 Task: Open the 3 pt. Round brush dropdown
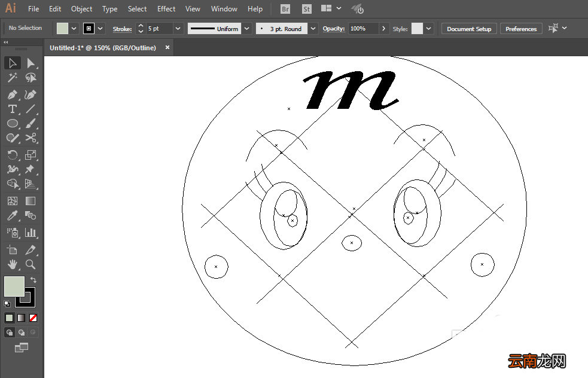(313, 29)
